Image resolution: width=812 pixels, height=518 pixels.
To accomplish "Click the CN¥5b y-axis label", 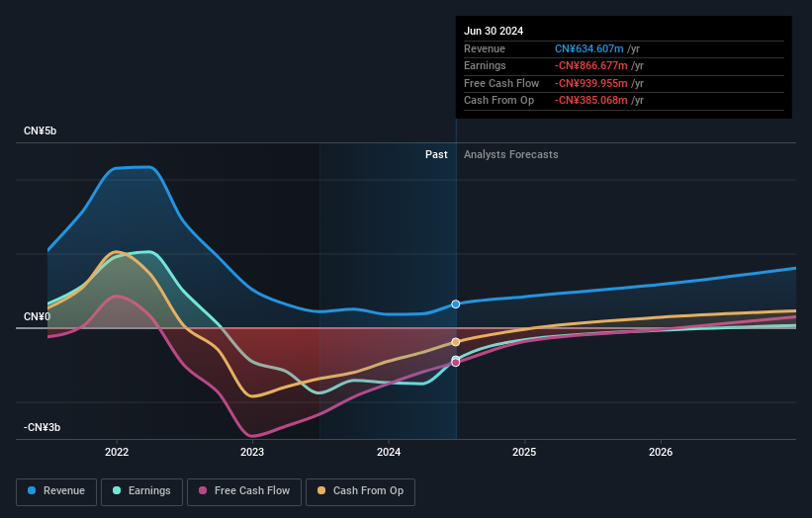I will point(41,131).
